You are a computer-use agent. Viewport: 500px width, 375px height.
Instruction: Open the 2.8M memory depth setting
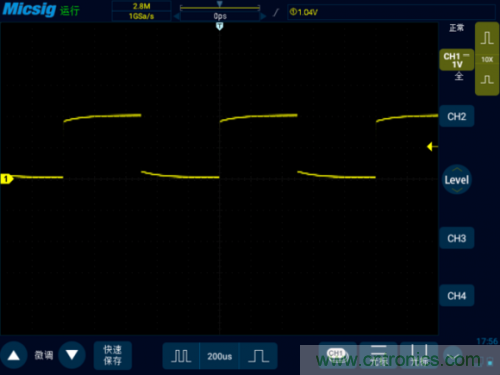pos(141,6)
